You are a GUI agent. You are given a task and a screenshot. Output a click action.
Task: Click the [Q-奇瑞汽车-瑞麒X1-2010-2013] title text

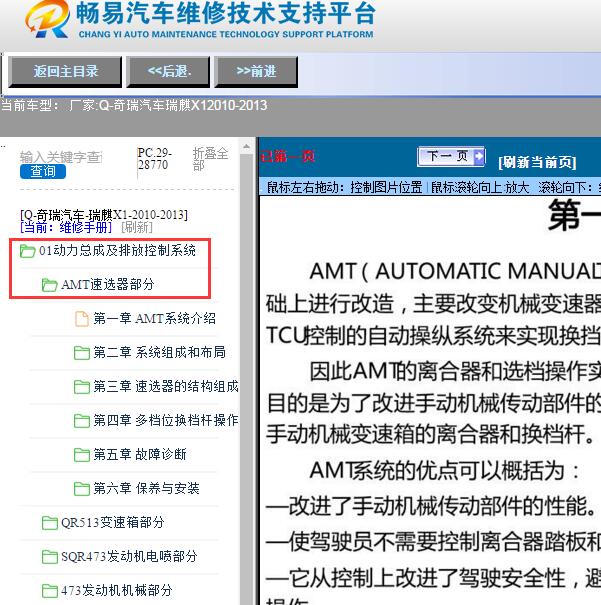pyautogui.click(x=104, y=215)
